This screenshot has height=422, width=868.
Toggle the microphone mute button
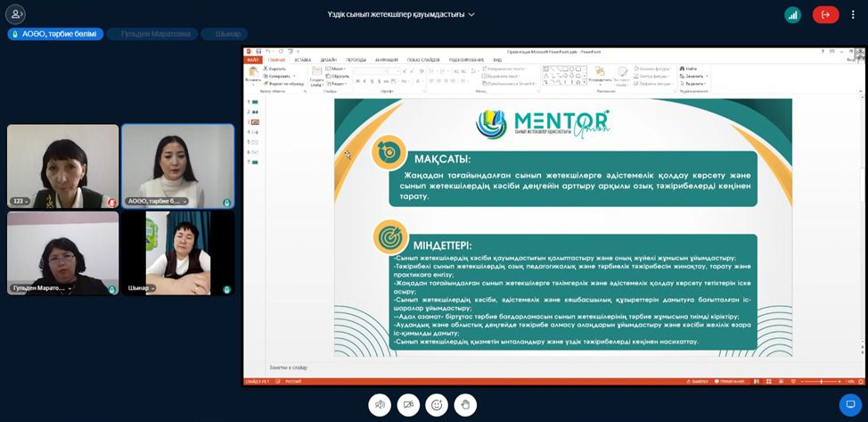pyautogui.click(x=380, y=404)
